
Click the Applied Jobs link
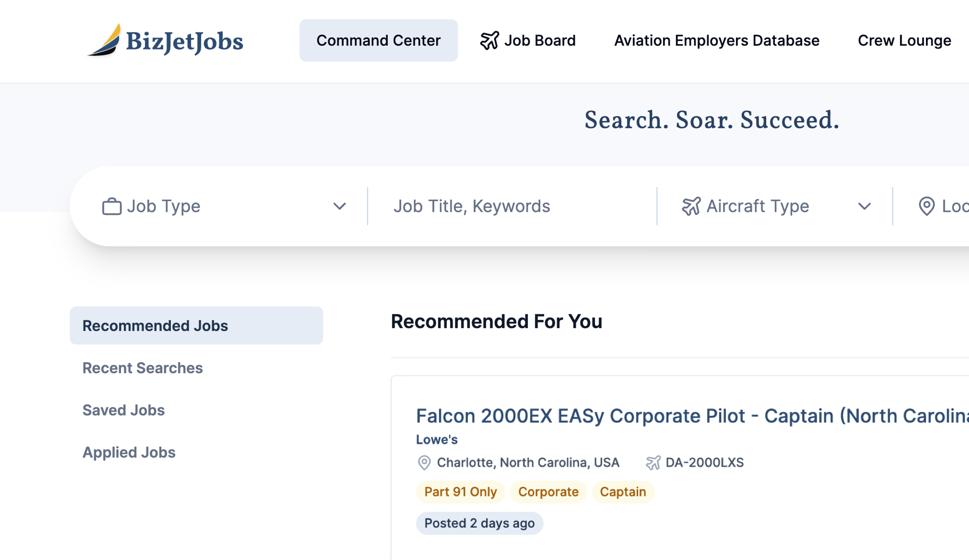129,452
